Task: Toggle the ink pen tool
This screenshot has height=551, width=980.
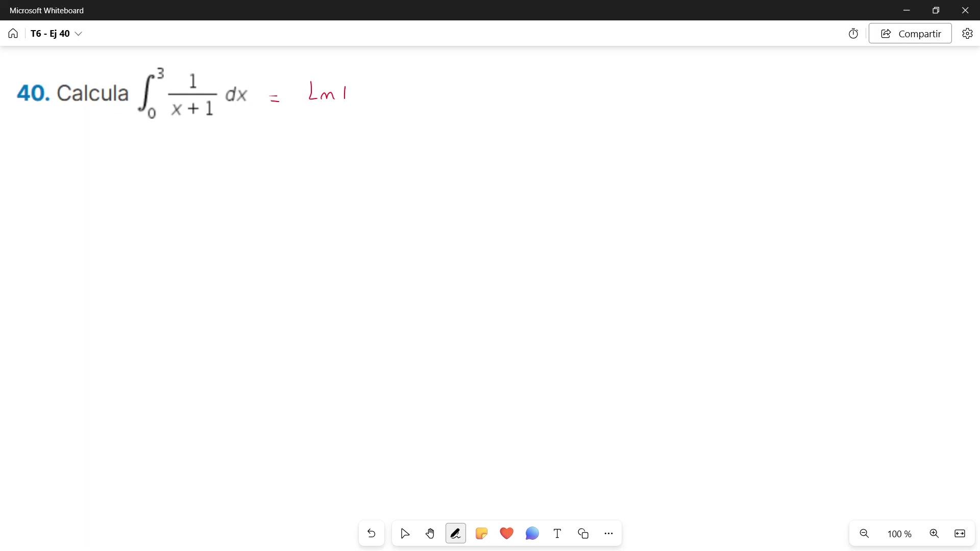Action: (x=455, y=533)
